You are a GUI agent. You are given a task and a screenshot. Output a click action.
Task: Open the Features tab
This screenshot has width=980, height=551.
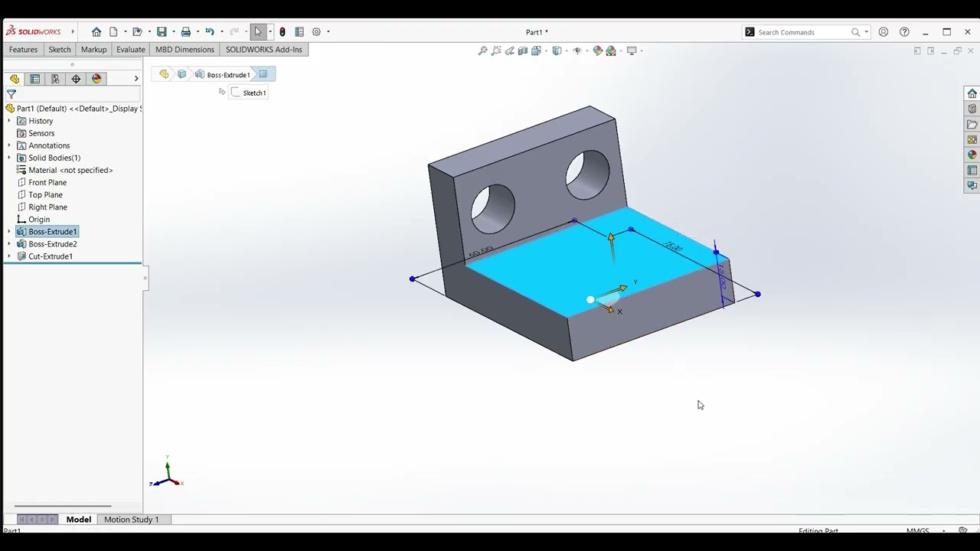(x=23, y=50)
